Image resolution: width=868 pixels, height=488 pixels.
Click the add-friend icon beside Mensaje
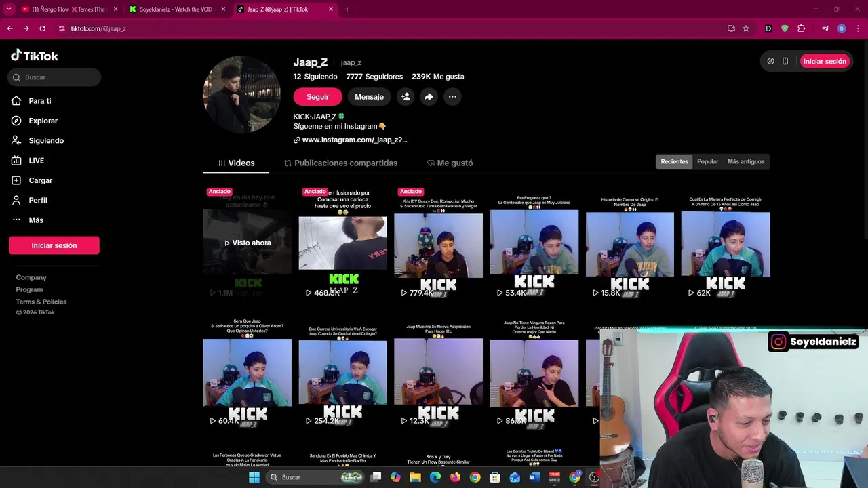406,97
